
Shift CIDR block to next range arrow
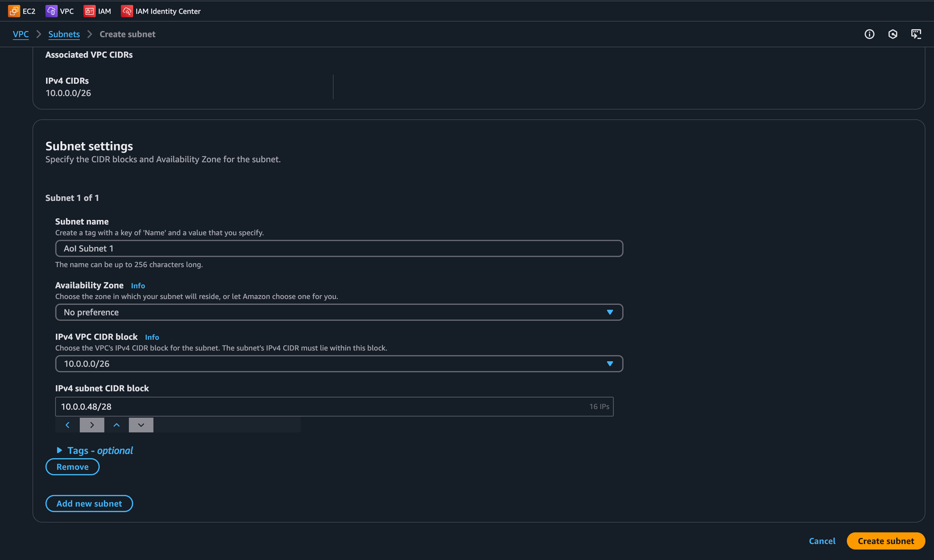click(92, 425)
